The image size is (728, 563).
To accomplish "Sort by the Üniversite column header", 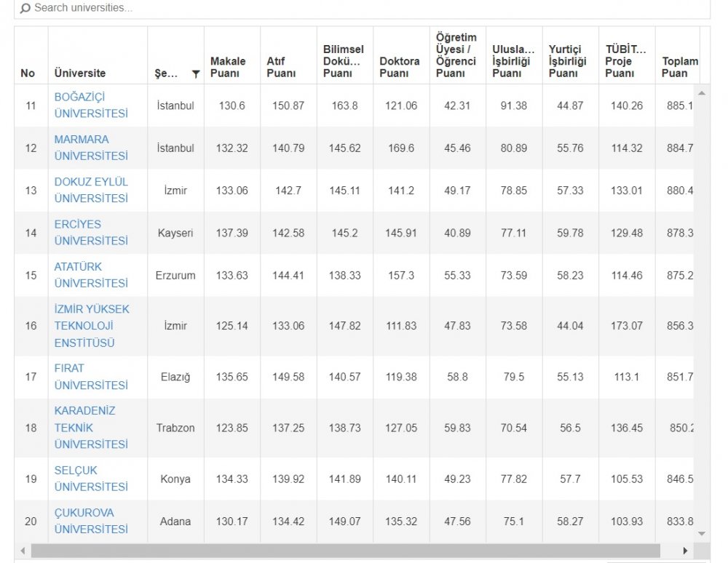I will [x=80, y=73].
